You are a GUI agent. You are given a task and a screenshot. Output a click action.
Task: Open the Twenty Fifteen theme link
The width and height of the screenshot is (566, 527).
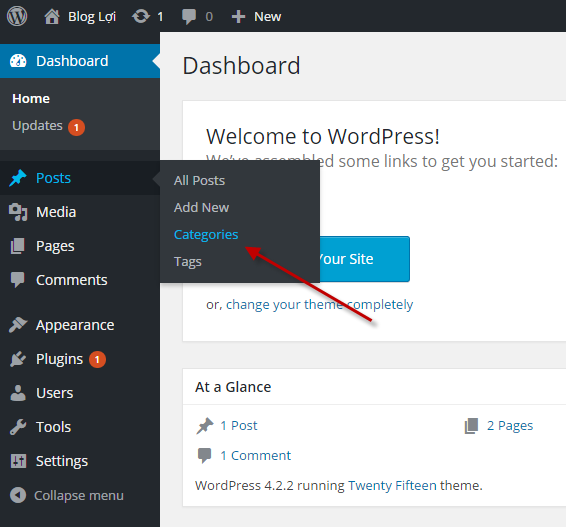[x=392, y=485]
